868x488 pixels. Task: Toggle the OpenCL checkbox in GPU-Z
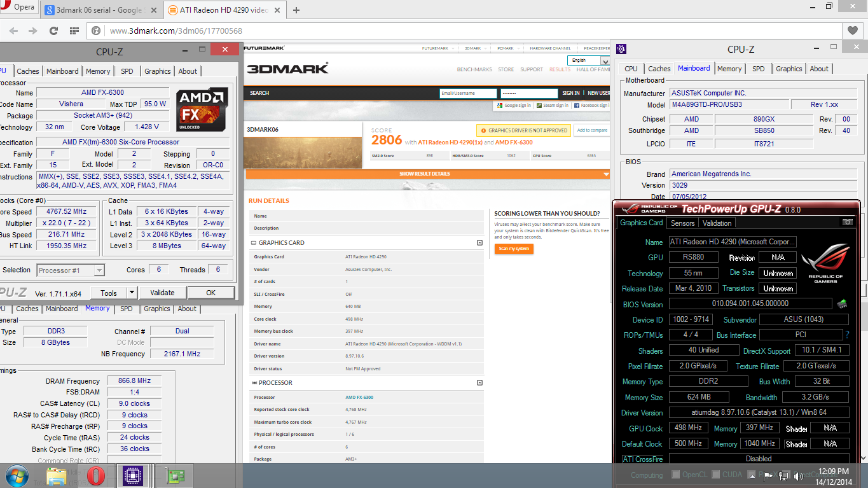click(x=676, y=475)
